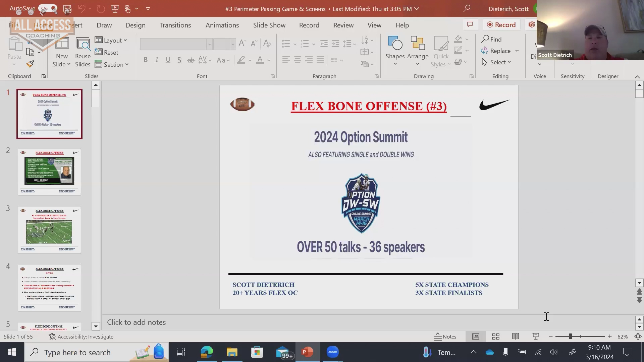Collapse the ribbon chevron
The height and width of the screenshot is (362, 644).
[x=637, y=77]
